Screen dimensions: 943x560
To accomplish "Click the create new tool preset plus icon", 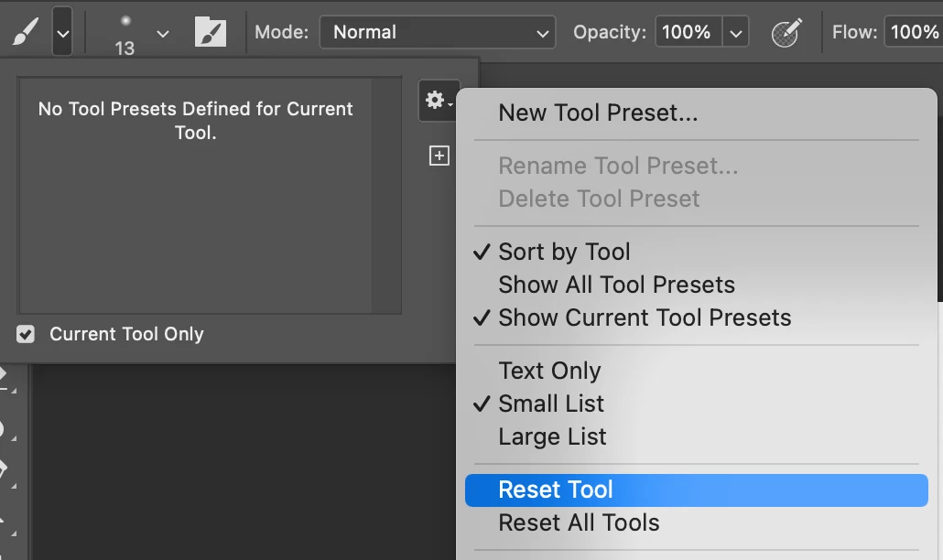I will click(439, 156).
